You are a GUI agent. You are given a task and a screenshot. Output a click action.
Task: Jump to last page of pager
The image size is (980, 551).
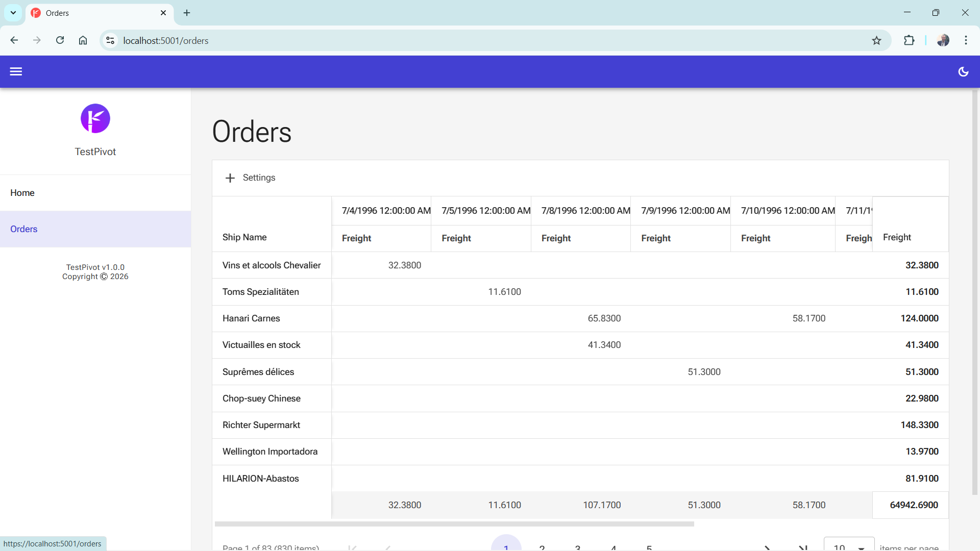point(803,547)
